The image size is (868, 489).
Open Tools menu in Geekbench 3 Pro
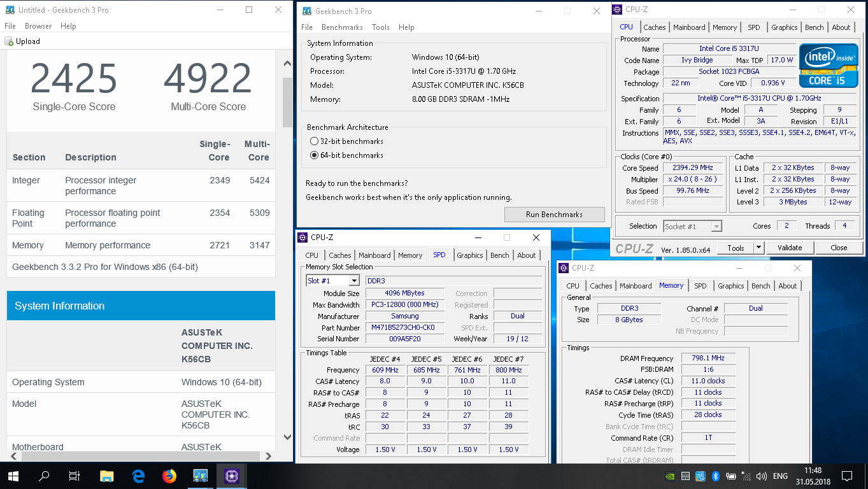[x=381, y=27]
